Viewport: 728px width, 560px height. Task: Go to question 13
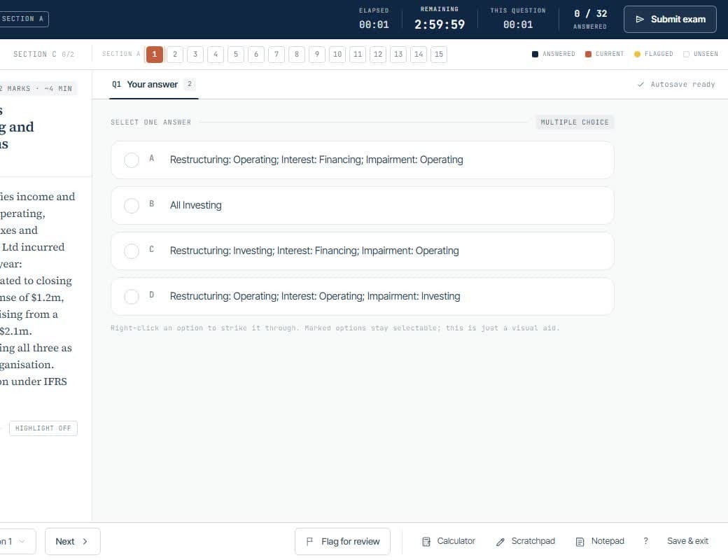coord(398,55)
